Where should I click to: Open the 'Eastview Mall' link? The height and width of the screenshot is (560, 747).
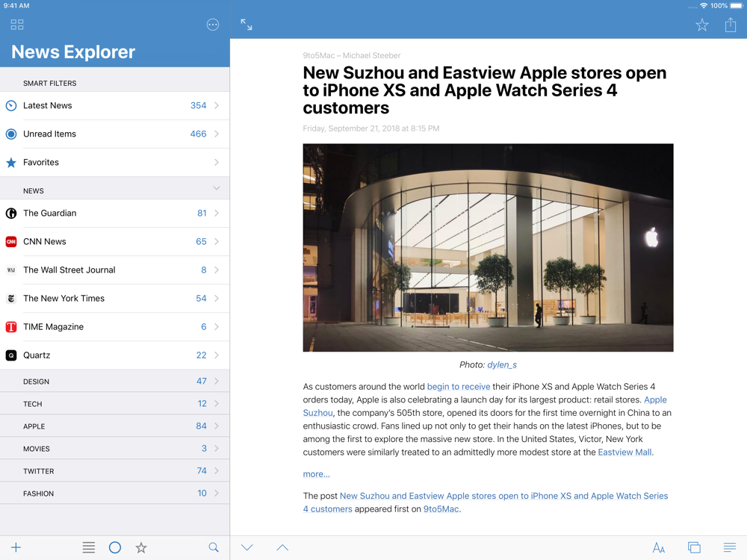pyautogui.click(x=624, y=452)
